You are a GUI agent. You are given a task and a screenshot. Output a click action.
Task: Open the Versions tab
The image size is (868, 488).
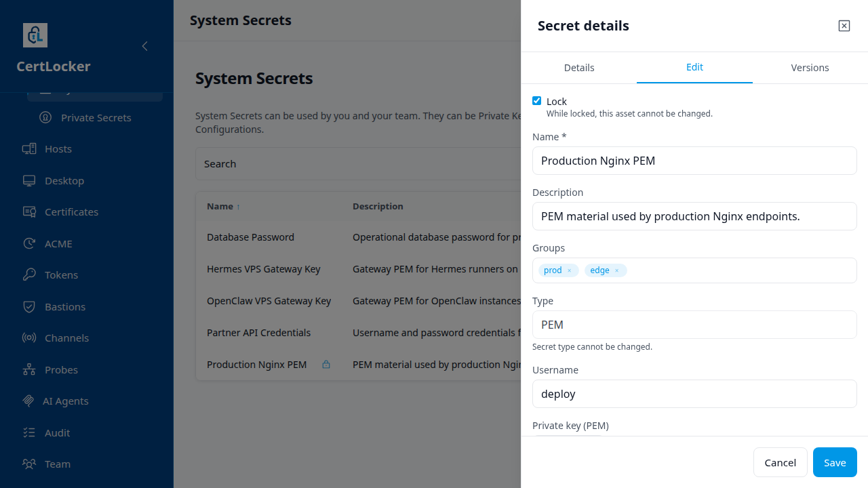(810, 68)
